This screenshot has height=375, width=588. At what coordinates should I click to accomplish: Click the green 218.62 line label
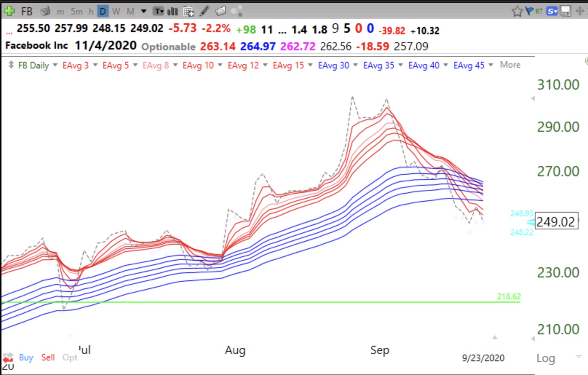(509, 296)
